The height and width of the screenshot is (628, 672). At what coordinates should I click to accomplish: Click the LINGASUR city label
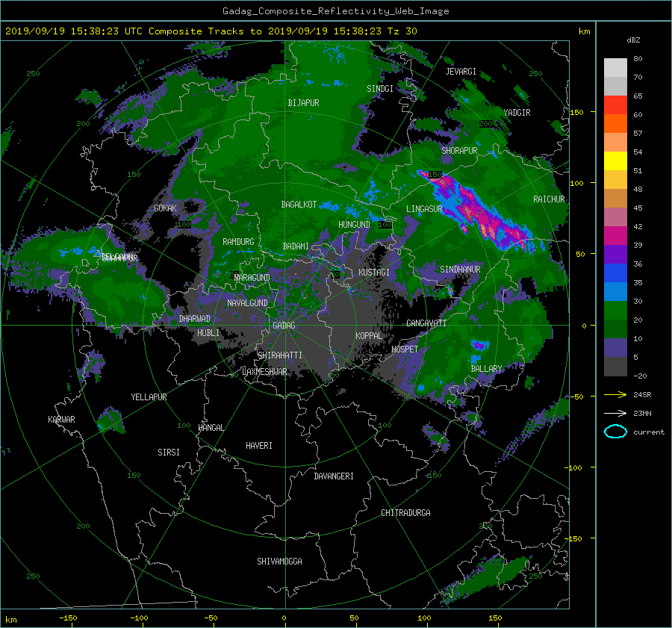(x=424, y=209)
